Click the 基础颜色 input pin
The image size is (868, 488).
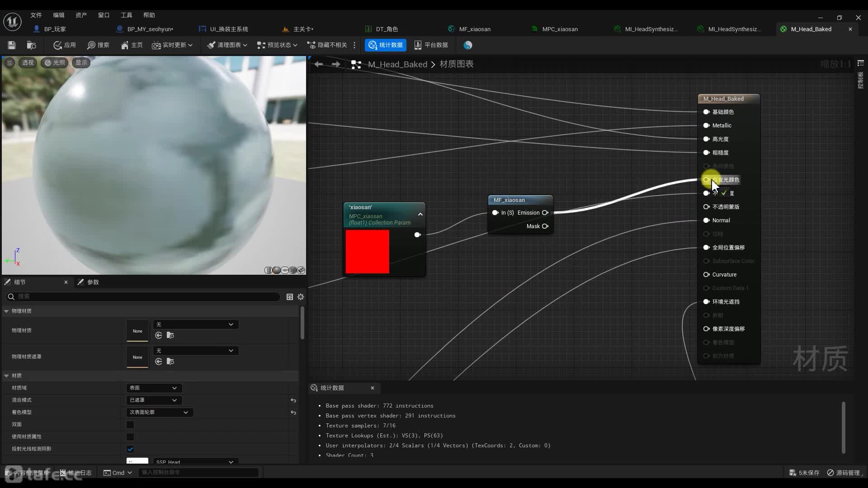tap(706, 112)
